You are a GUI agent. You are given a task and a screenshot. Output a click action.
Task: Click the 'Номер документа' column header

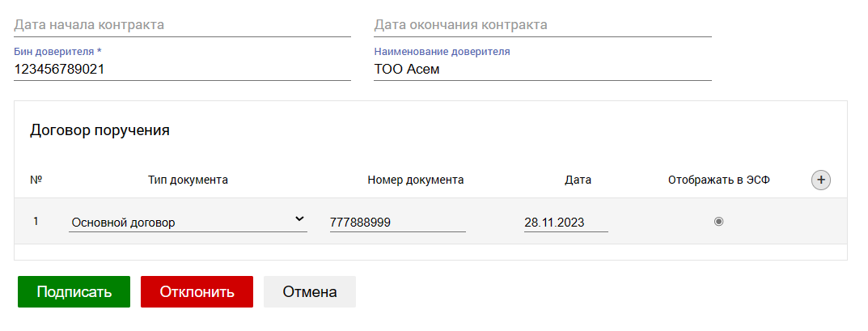(415, 180)
